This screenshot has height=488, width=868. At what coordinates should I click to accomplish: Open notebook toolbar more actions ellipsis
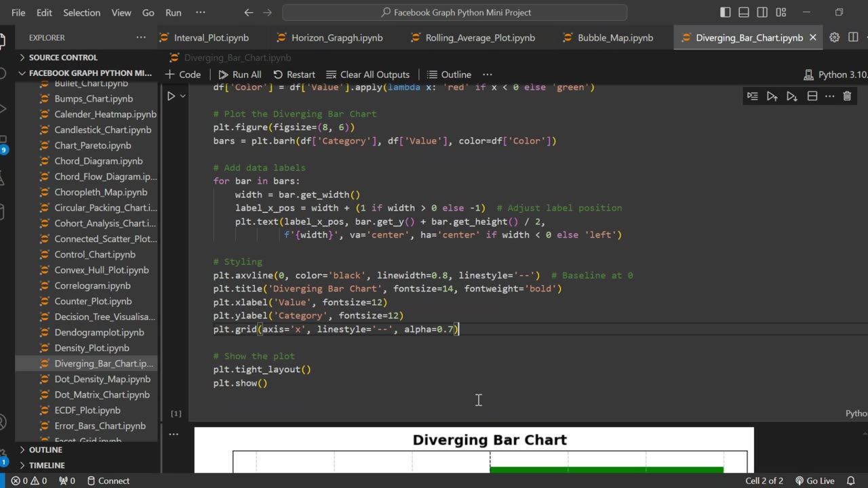tap(487, 75)
